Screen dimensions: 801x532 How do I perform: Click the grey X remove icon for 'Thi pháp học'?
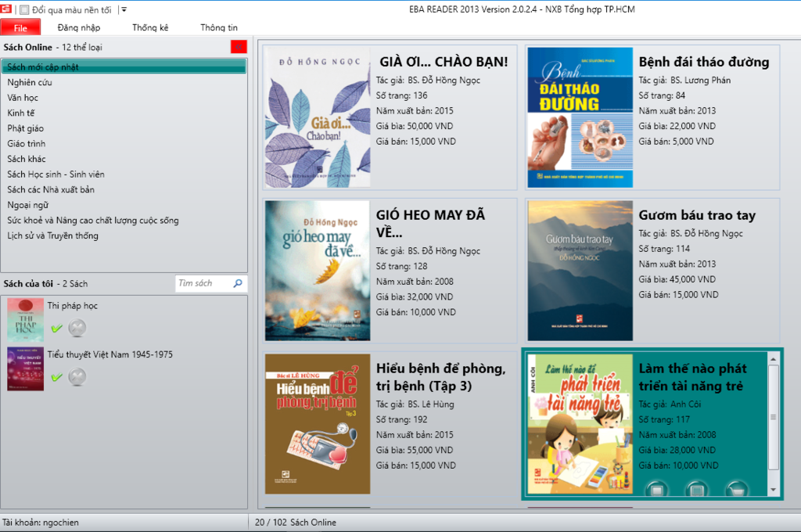pos(77,328)
